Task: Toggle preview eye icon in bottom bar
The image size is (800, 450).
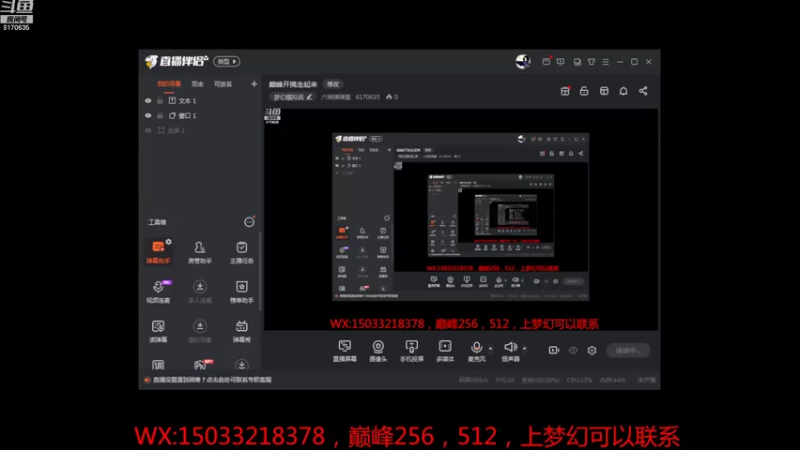Action: point(573,351)
